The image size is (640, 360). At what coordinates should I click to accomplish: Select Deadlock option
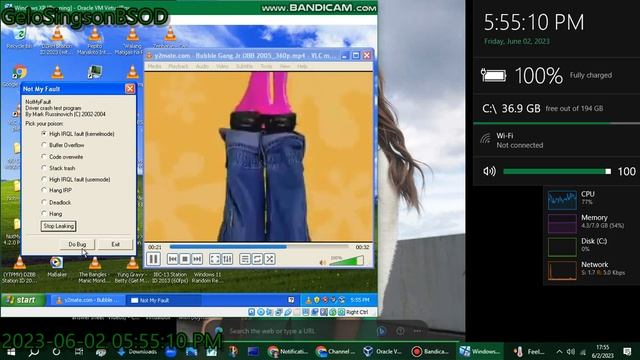click(x=56, y=202)
